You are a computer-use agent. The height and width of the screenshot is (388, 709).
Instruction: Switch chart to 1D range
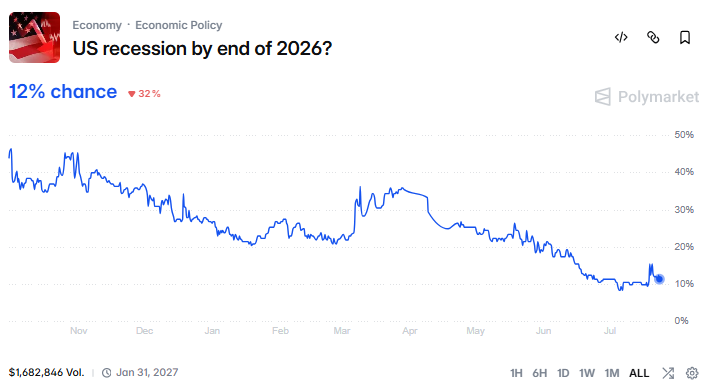(x=563, y=373)
